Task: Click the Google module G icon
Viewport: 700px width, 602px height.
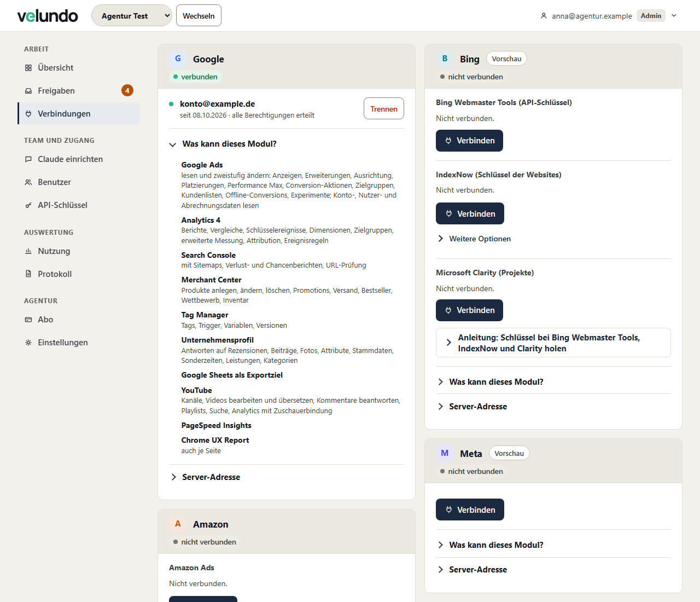Action: (x=178, y=59)
